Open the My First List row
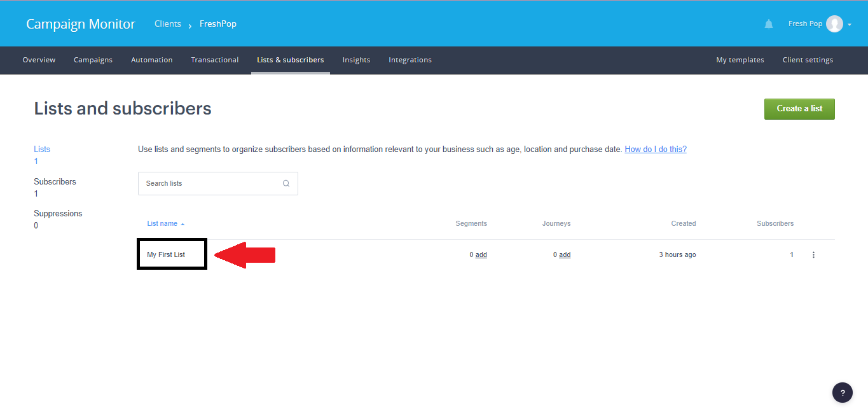 166,254
